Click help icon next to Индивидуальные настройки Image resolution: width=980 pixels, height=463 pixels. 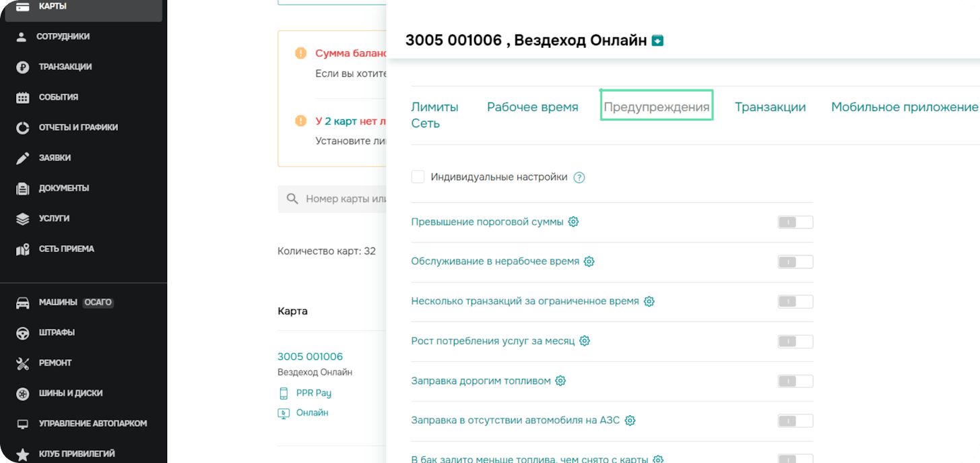[x=579, y=177]
